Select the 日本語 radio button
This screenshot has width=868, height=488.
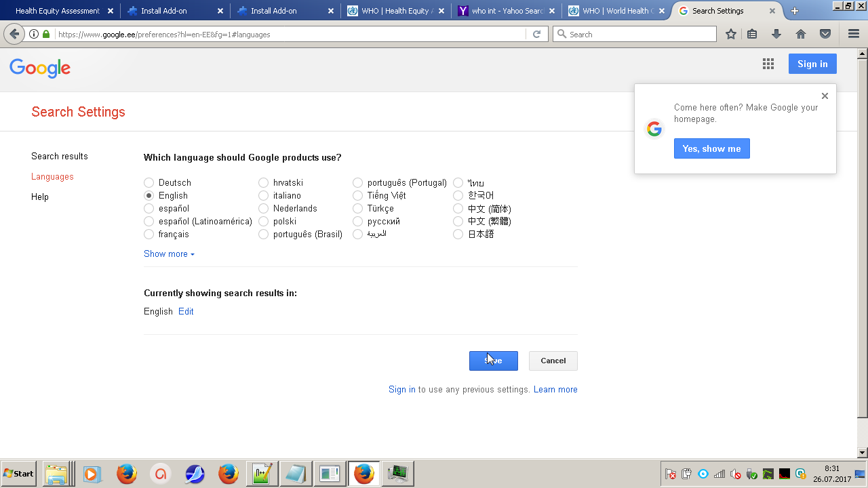458,235
